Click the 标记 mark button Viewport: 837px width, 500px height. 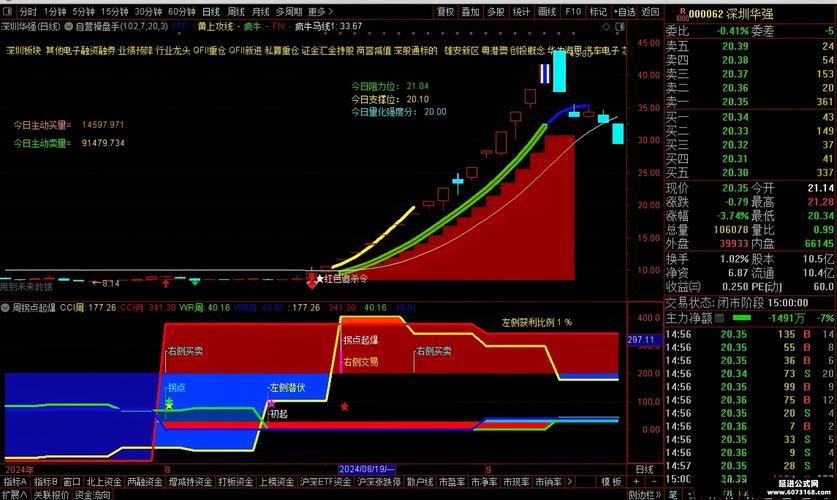coord(598,11)
